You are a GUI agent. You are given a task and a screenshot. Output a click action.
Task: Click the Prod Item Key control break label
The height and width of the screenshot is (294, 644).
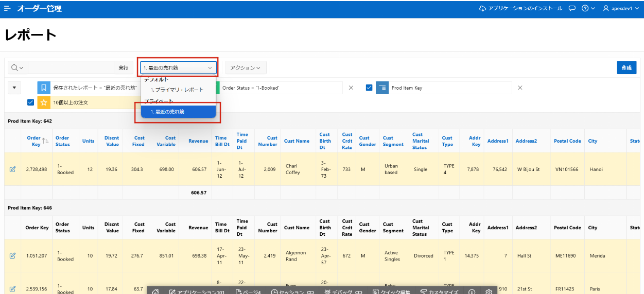[407, 88]
